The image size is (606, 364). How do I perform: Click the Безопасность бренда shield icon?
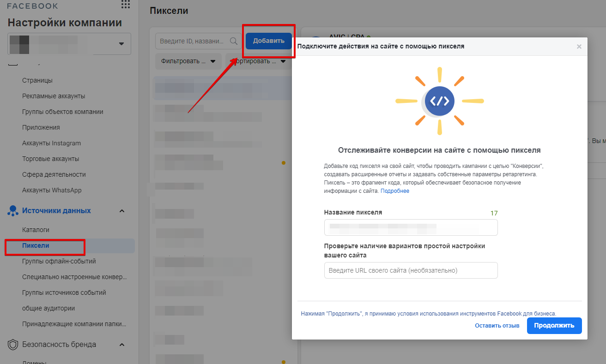coord(13,345)
